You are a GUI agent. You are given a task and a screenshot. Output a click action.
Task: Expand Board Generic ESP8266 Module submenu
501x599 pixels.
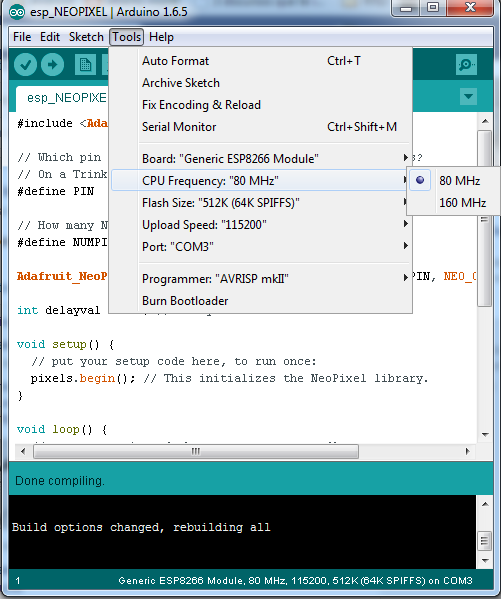pyautogui.click(x=261, y=158)
